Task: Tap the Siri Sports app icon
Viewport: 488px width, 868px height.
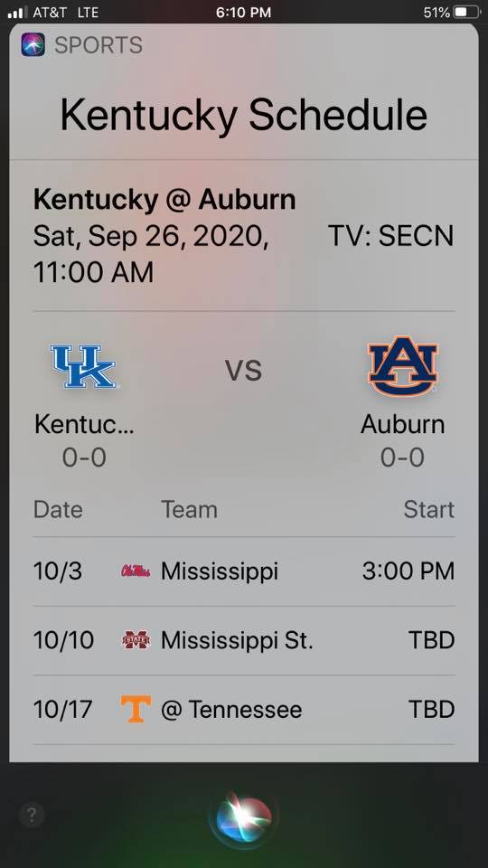Action: (33, 45)
